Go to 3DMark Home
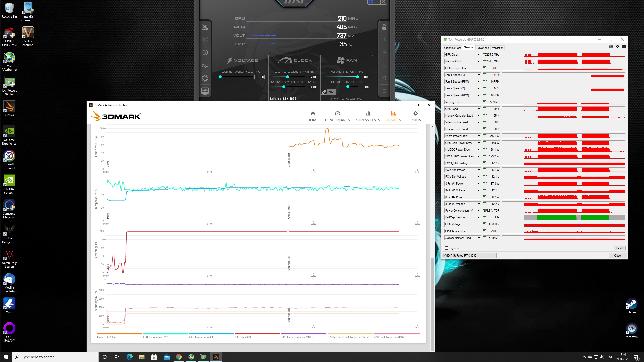 (313, 117)
